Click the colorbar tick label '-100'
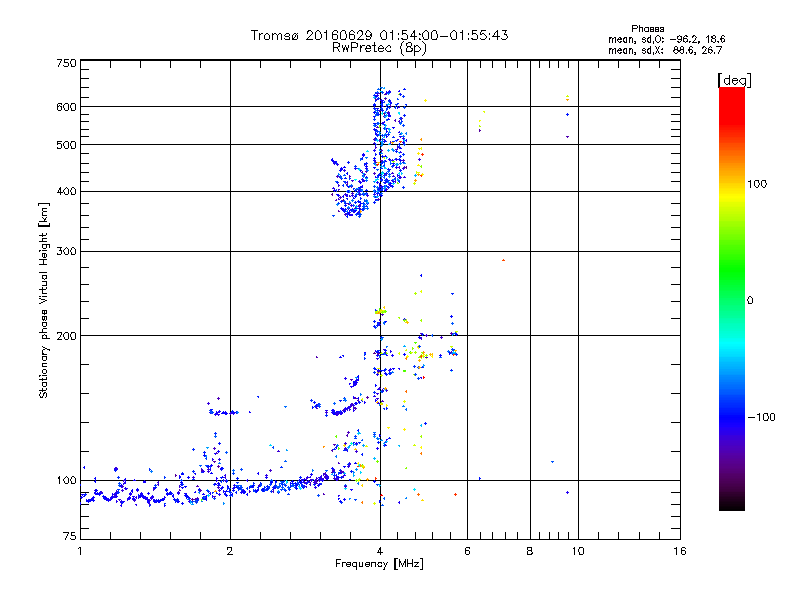The height and width of the screenshot is (600, 800). pos(761,417)
